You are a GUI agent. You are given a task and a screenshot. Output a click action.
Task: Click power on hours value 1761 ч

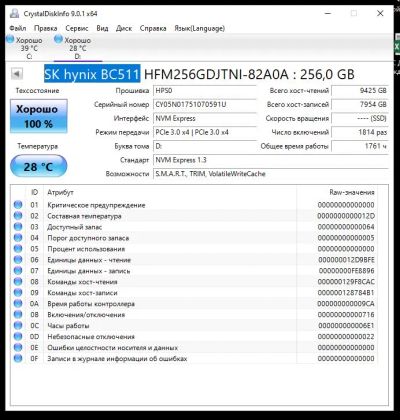point(360,146)
